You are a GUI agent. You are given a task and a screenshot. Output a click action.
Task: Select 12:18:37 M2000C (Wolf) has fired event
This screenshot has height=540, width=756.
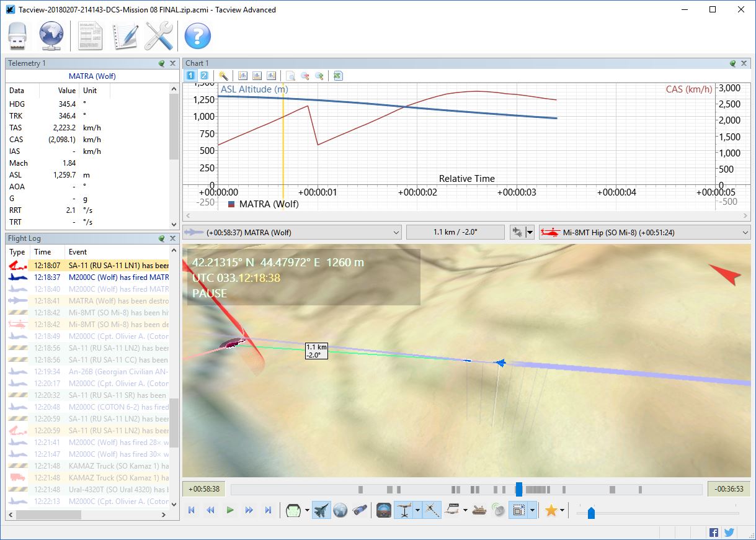88,277
